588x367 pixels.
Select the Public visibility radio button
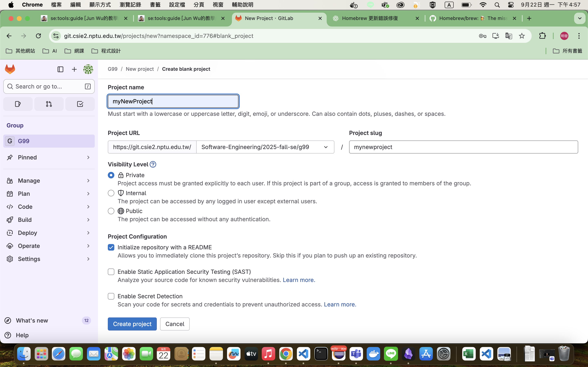(x=111, y=211)
